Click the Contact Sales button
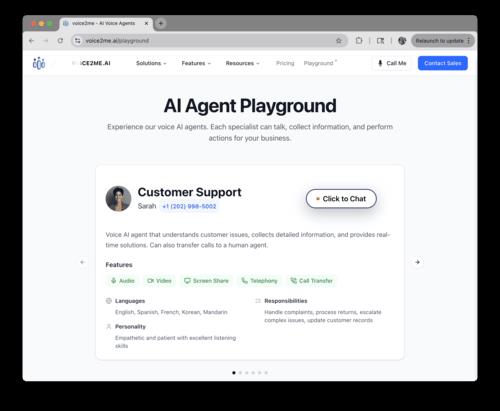This screenshot has width=500, height=411. pyautogui.click(x=443, y=63)
